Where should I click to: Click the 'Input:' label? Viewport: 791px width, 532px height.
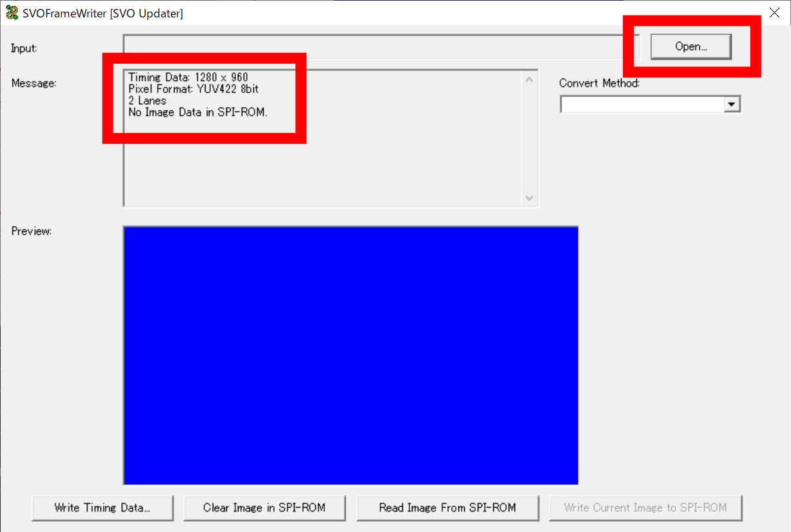pyautogui.click(x=24, y=48)
